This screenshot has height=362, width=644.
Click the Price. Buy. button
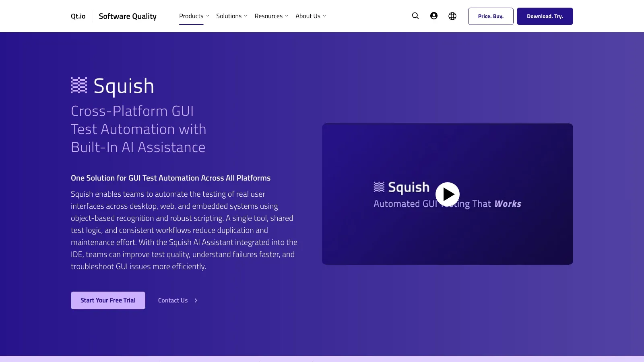[x=491, y=16]
